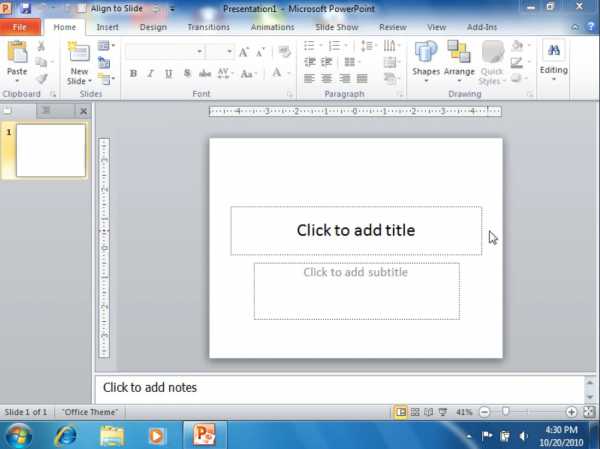The image size is (600, 449).
Task: Open PowerPoint Help question mark
Action: 590,27
